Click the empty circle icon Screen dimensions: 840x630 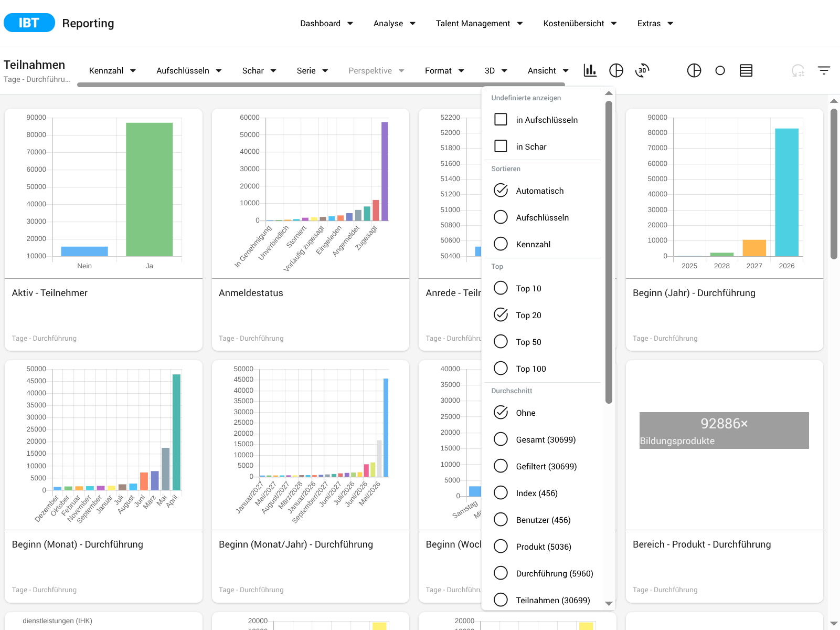(x=720, y=70)
